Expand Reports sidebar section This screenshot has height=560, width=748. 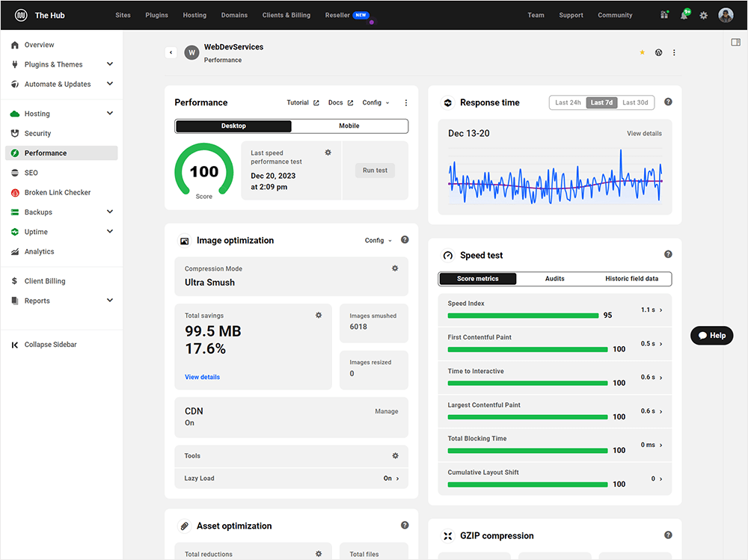[110, 300]
